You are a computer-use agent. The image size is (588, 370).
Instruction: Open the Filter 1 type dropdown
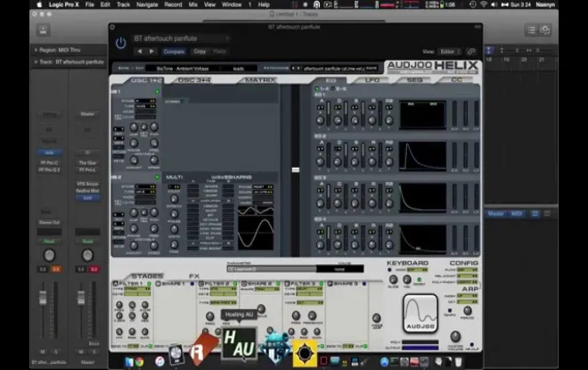coord(137,289)
